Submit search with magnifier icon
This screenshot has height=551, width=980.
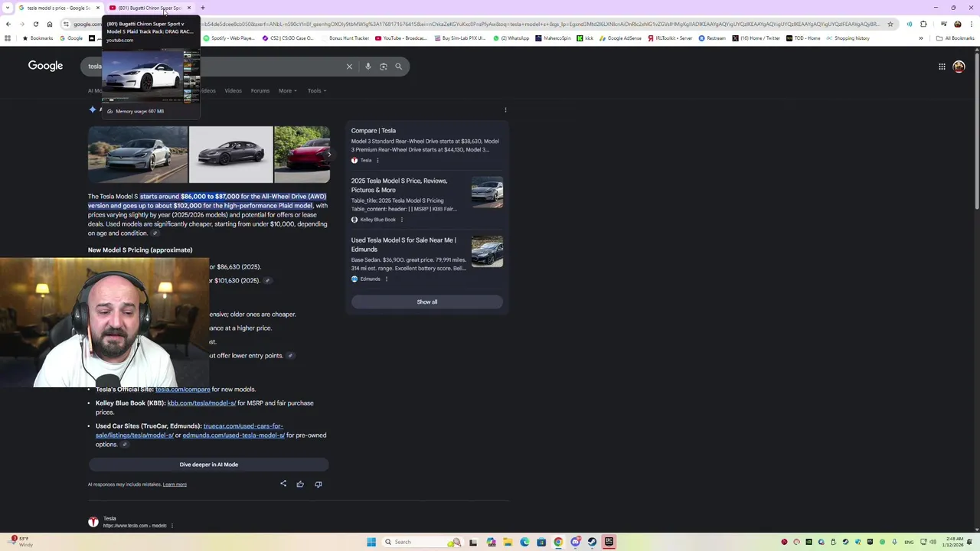pyautogui.click(x=398, y=67)
